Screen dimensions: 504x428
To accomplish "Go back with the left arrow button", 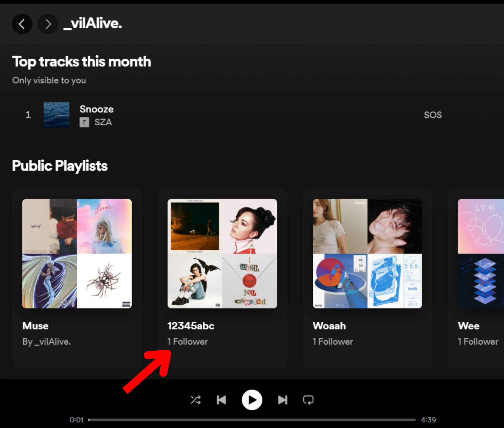I will (x=22, y=24).
